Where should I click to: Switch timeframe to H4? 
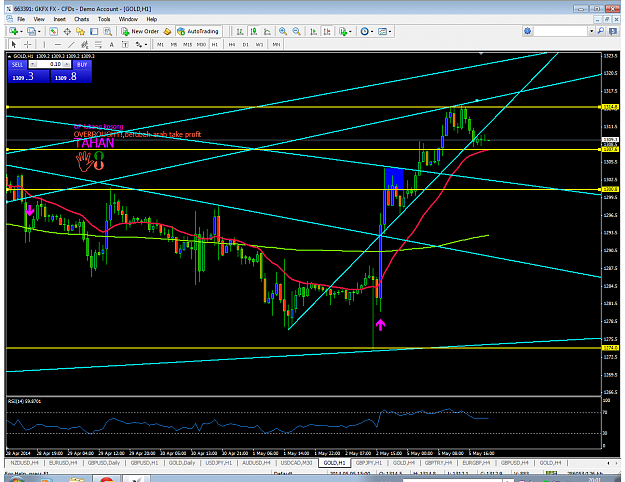tap(232, 44)
